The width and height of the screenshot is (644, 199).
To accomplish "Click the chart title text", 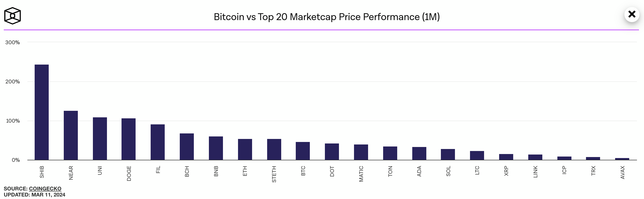I will (x=327, y=17).
